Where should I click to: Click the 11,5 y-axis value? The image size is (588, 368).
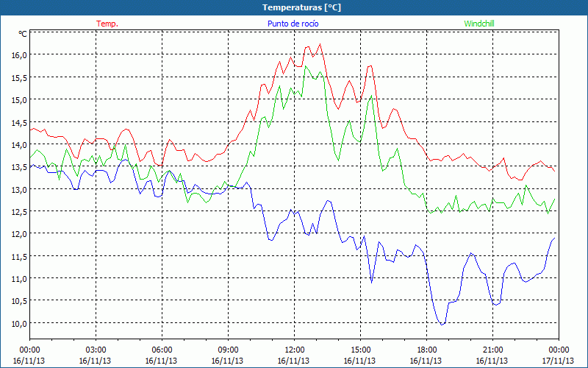[20, 256]
